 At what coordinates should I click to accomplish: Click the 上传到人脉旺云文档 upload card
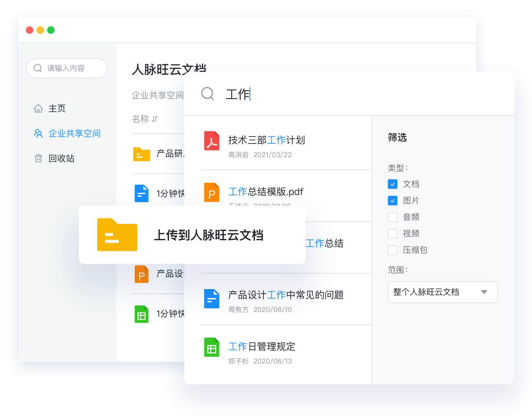192,235
